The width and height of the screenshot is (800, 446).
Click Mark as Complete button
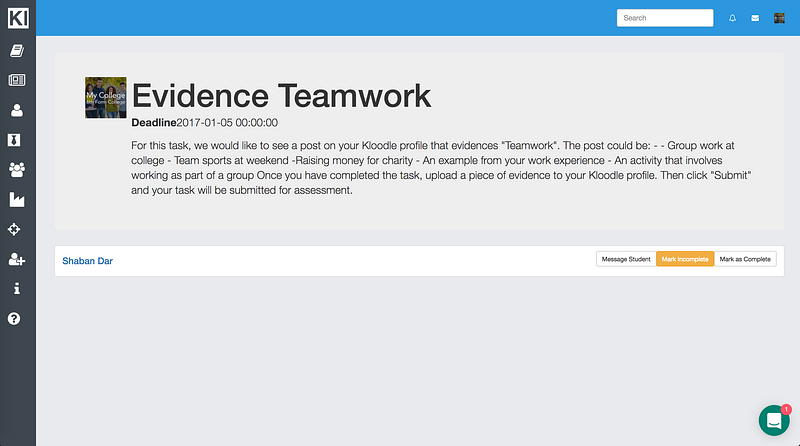745,259
